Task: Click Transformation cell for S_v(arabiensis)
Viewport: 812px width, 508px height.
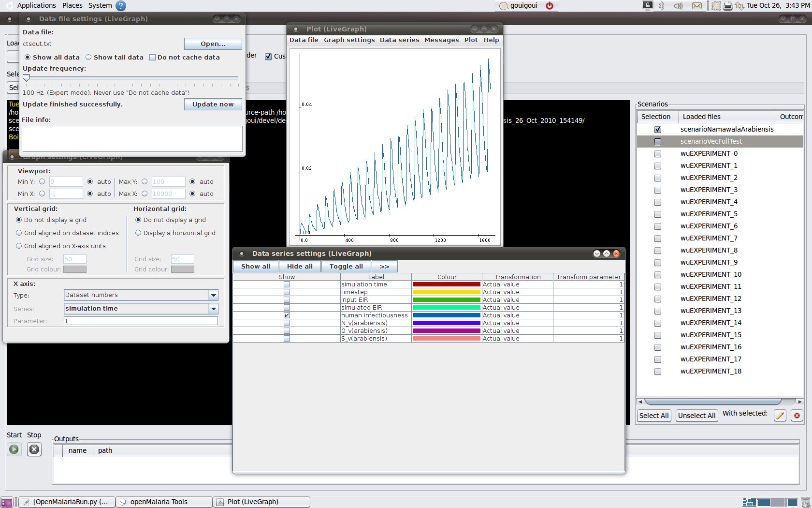Action: tap(517, 339)
